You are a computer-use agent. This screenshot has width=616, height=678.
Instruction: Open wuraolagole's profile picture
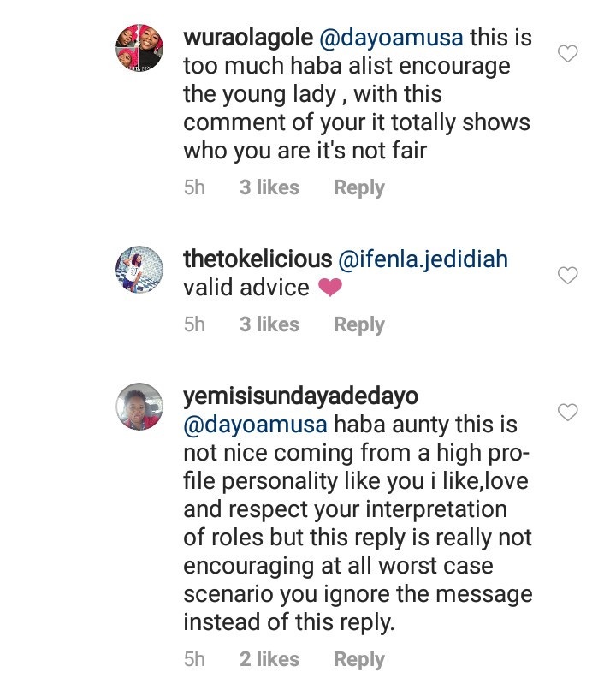pyautogui.click(x=139, y=50)
